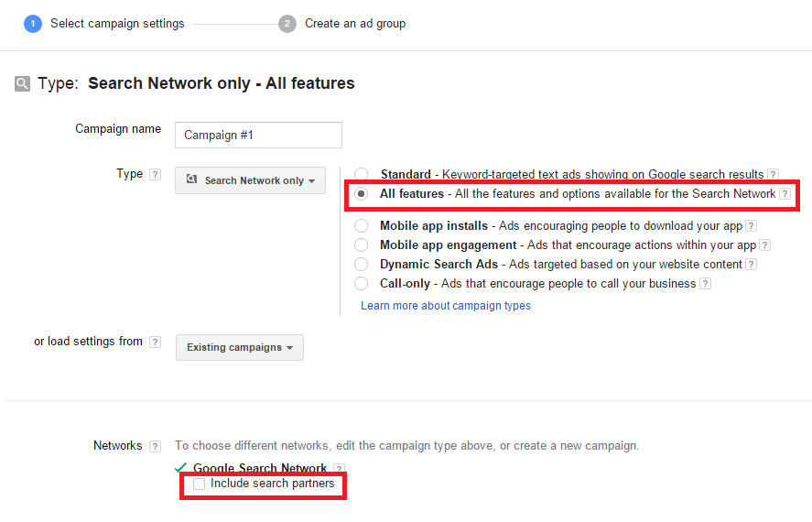Click the 'To choose different networks' note
Screen dimensions: 812x522
[407, 446]
